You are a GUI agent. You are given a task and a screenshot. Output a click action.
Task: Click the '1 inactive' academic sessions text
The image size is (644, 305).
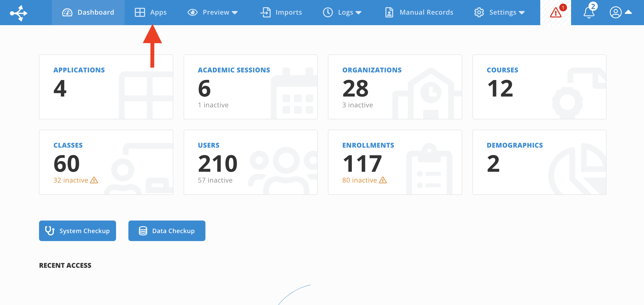coord(213,105)
